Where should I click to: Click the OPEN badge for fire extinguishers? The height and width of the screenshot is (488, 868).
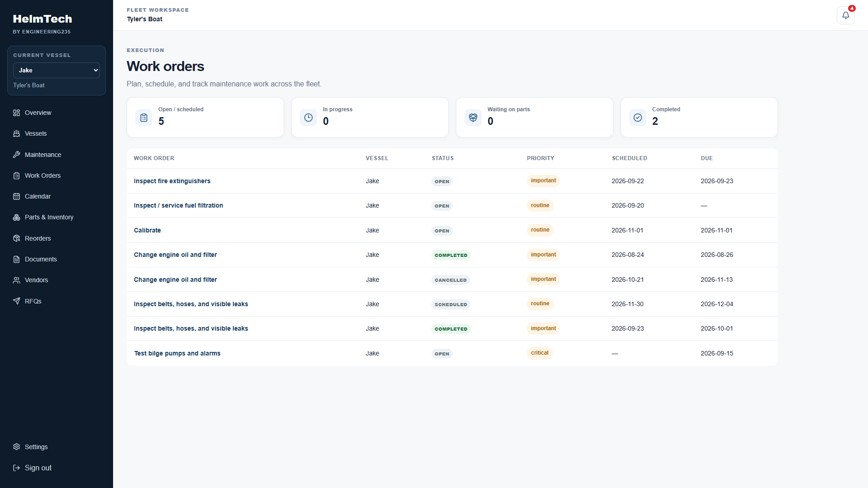click(x=442, y=181)
